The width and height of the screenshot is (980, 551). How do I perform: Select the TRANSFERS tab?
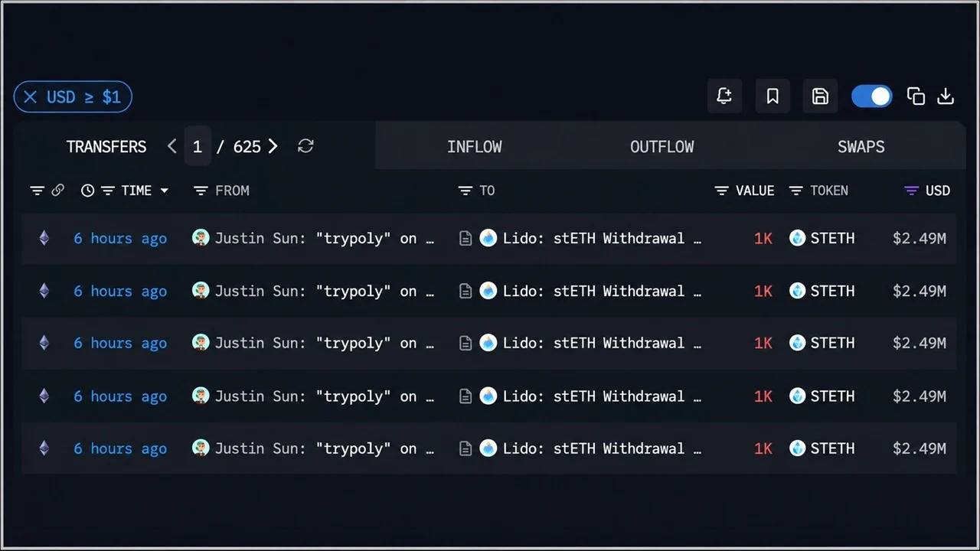tap(106, 147)
